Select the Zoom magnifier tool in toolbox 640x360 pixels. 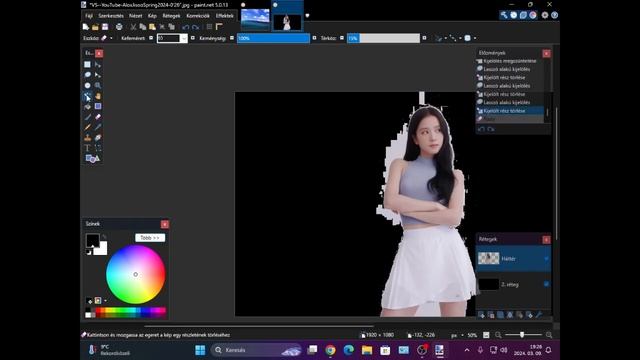(x=98, y=85)
